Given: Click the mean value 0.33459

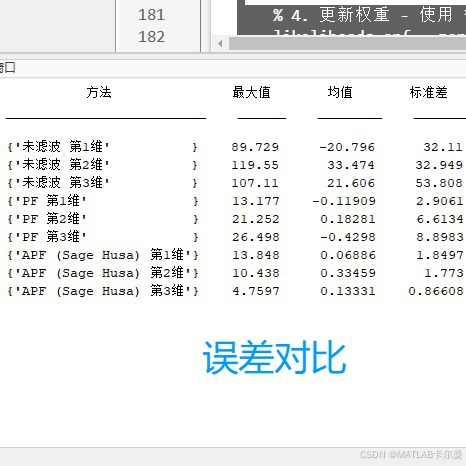Looking at the screenshot, I should [348, 273].
